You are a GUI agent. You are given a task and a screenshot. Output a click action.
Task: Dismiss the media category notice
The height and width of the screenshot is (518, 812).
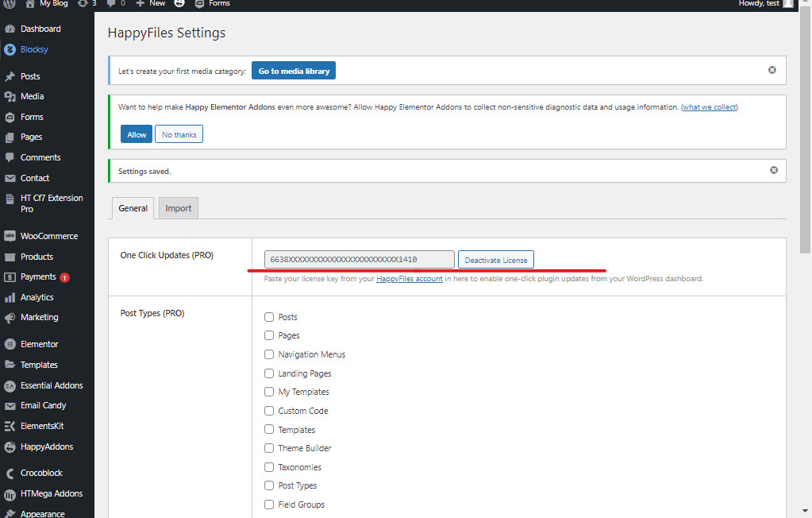pos(772,70)
